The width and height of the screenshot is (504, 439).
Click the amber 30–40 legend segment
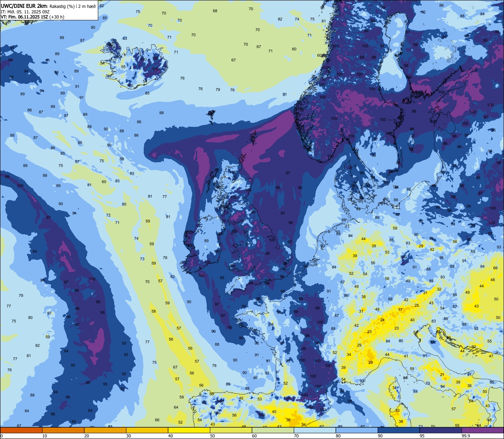[147, 430]
